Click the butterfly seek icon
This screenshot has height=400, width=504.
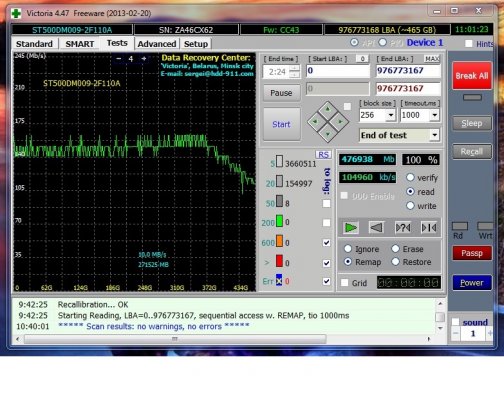[x=429, y=228]
